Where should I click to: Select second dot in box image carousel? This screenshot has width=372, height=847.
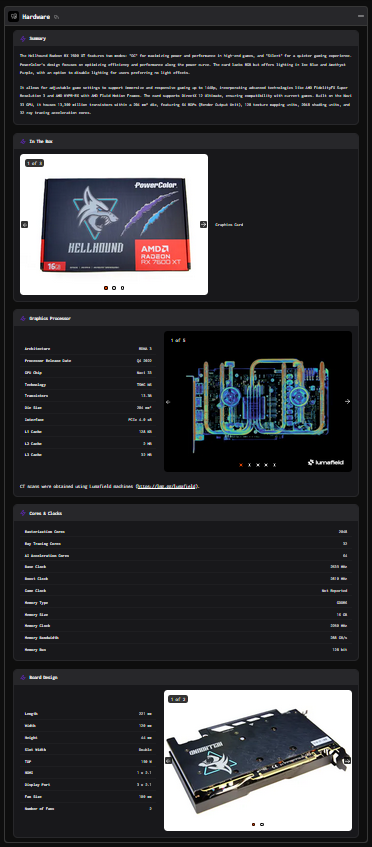[114, 288]
